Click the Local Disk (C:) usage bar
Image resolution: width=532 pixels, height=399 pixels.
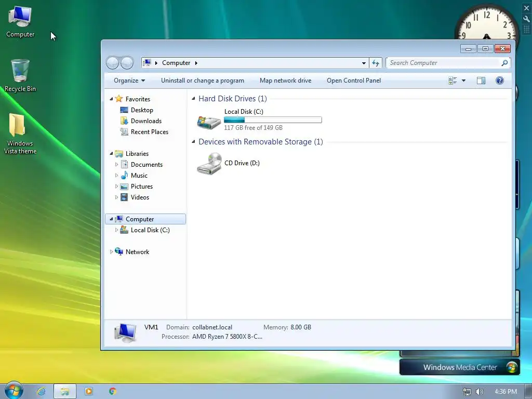coord(273,120)
